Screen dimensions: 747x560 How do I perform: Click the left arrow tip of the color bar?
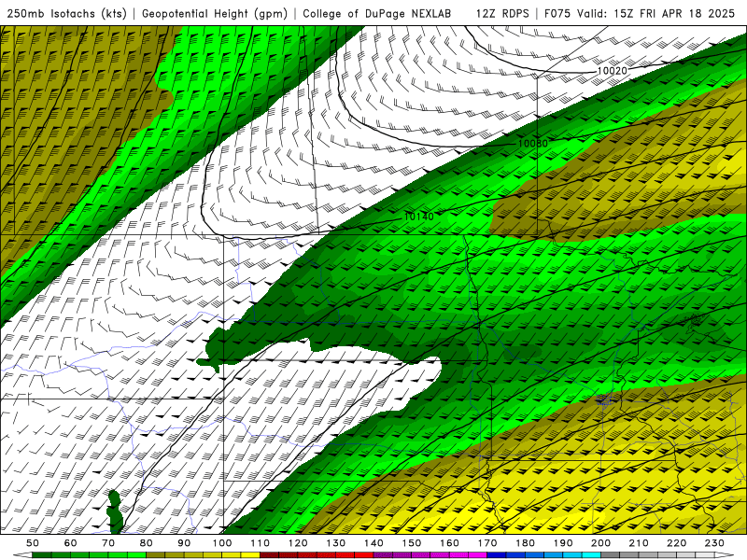[x=22, y=555]
